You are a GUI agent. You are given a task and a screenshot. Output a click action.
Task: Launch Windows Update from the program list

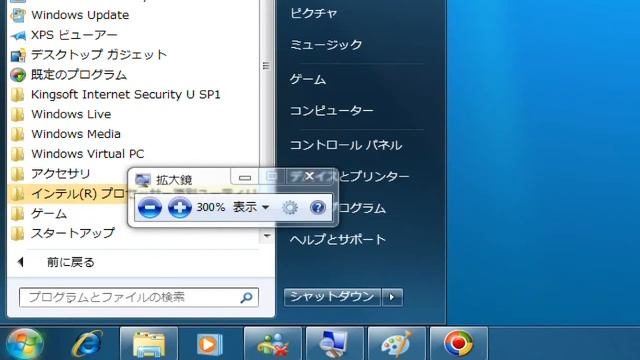pyautogui.click(x=133, y=15)
